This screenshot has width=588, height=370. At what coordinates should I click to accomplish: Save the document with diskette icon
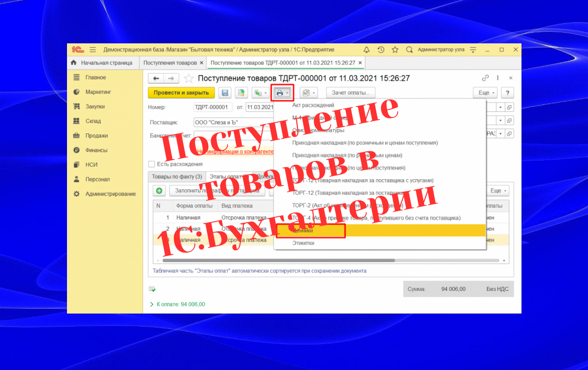[225, 92]
